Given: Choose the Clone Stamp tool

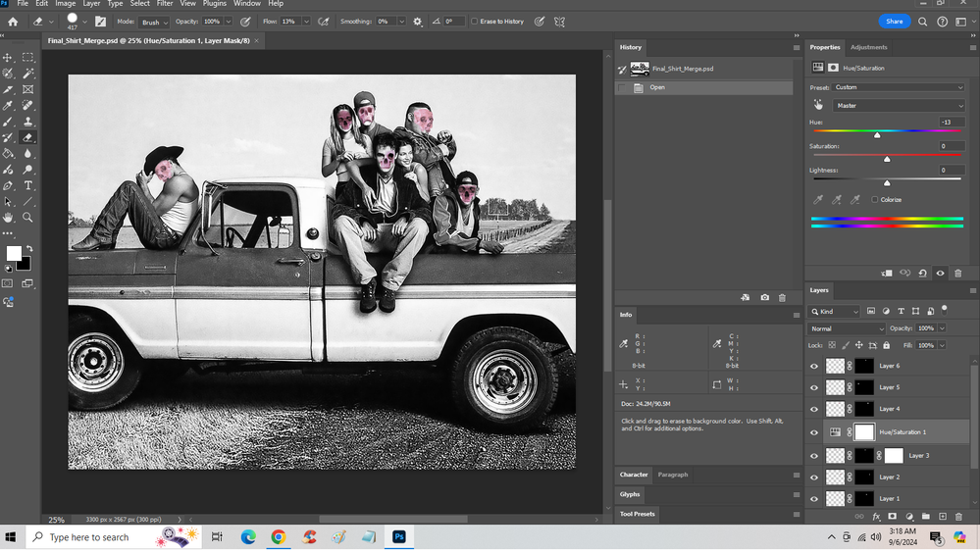Looking at the screenshot, I should (x=27, y=122).
